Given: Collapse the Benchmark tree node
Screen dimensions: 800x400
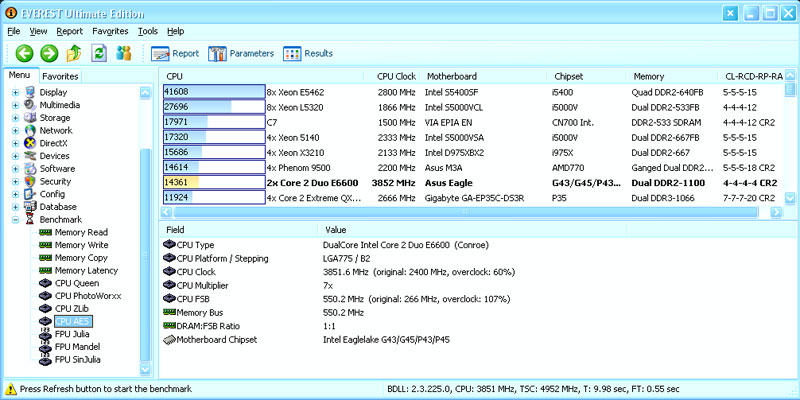Looking at the screenshot, I should (x=15, y=220).
